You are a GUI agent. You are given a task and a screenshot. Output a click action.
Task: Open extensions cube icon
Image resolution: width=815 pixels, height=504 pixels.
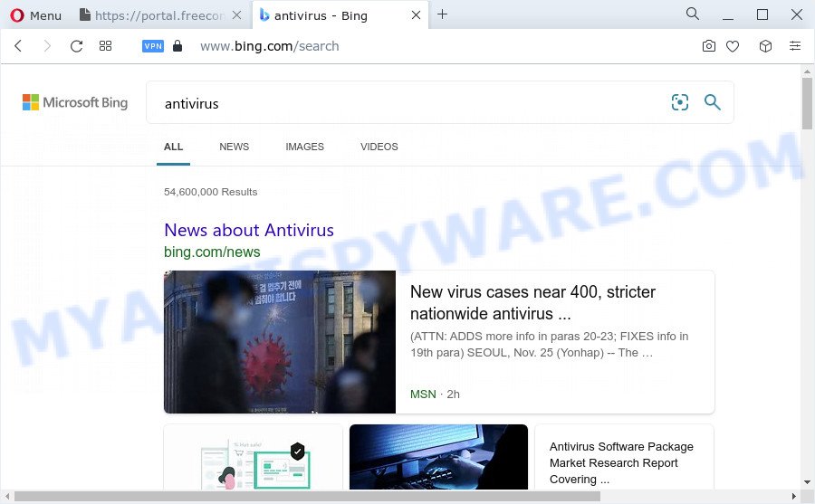pos(765,46)
